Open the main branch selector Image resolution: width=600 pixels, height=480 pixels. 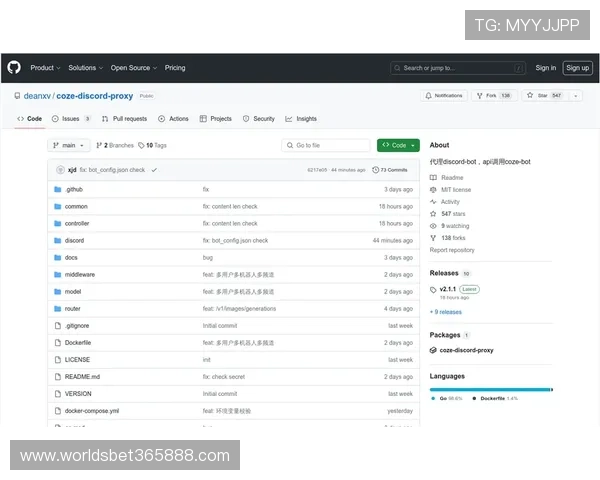pos(68,145)
